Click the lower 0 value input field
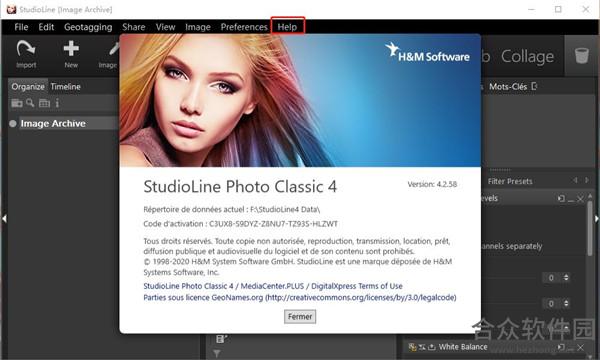 (x=551, y=303)
